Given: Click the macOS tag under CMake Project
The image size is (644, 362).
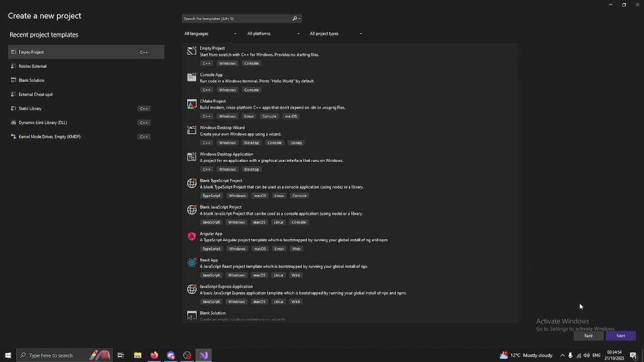Looking at the screenshot, I should click(291, 117).
